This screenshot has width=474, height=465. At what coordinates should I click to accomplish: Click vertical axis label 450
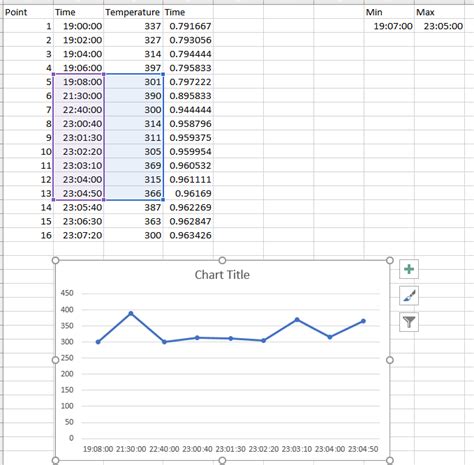pyautogui.click(x=67, y=293)
